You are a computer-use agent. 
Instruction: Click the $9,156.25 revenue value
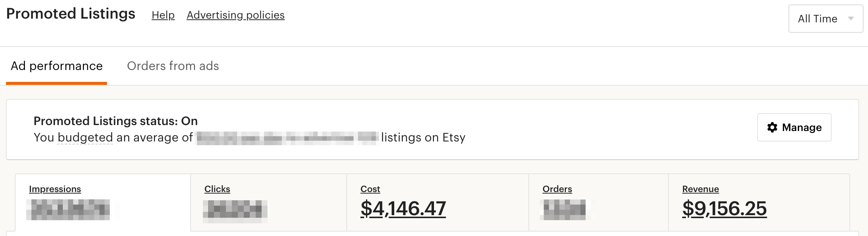pyautogui.click(x=724, y=208)
